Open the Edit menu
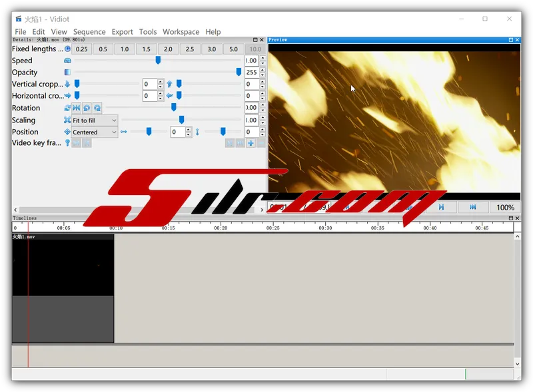This screenshot has width=533, height=392. [x=39, y=31]
